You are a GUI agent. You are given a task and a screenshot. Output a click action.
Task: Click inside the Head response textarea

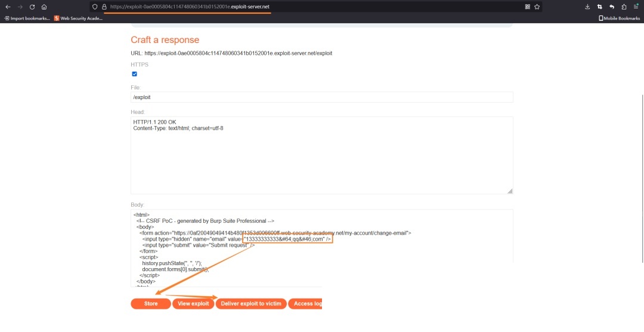321,155
